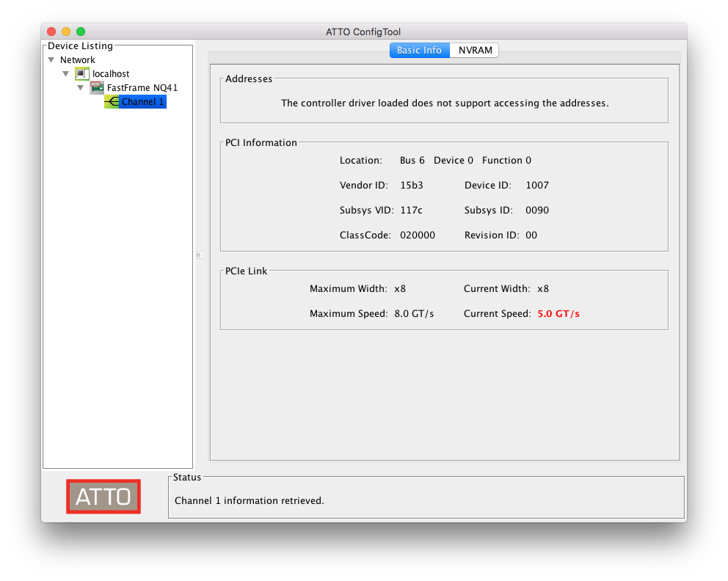Click the ATTO logo
The height and width of the screenshot is (581, 728).
pyautogui.click(x=103, y=497)
